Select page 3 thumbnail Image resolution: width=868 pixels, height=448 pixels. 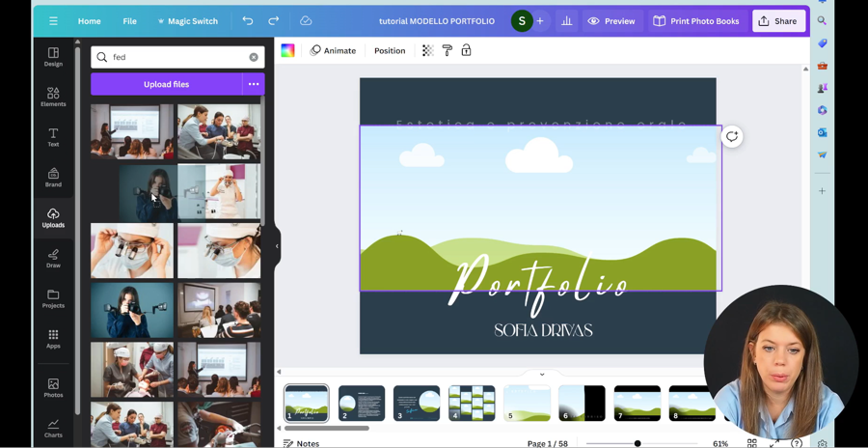(x=417, y=403)
